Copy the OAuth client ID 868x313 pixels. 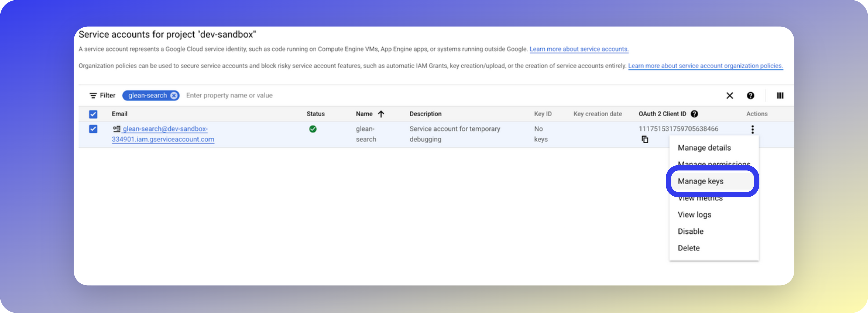coord(645,139)
